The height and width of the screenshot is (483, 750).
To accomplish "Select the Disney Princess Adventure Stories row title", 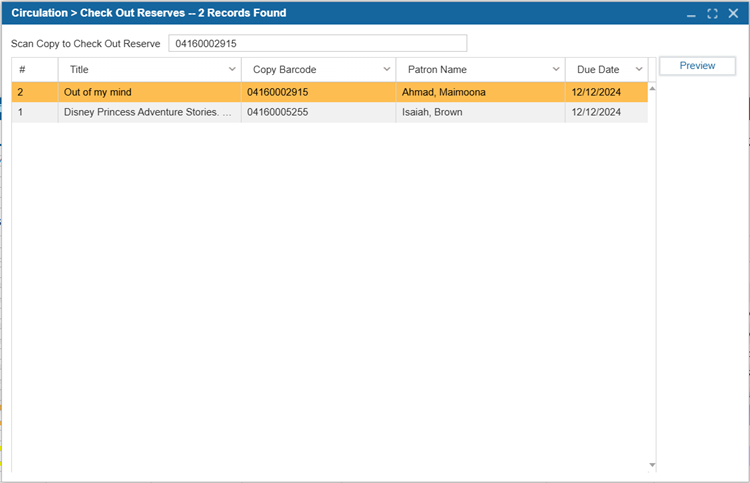I will coord(150,112).
